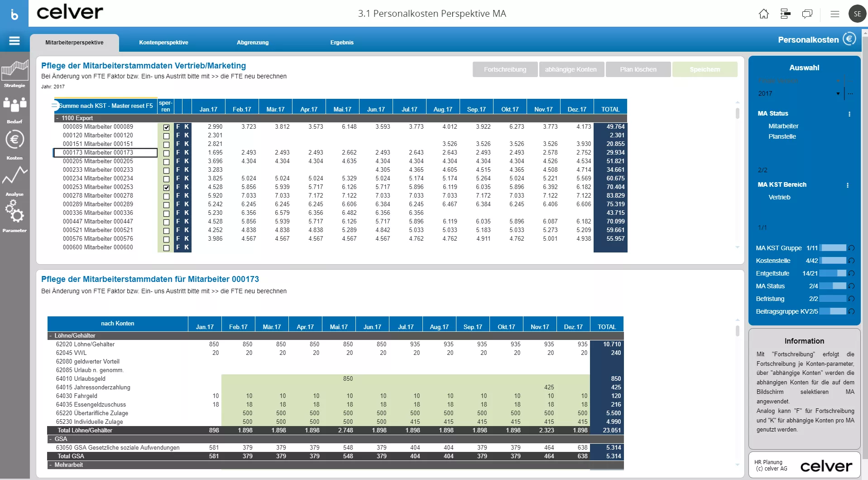
Task: Open the workflow tasks icon in header
Action: point(786,14)
